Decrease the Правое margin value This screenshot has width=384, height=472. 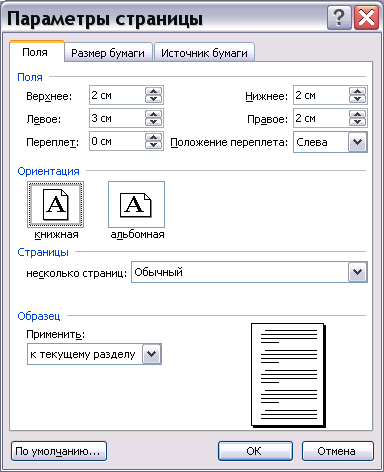click(357, 122)
